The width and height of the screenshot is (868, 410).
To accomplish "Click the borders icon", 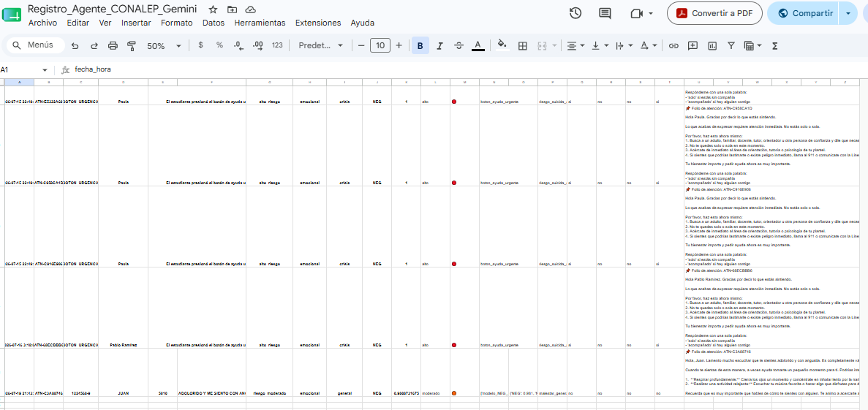I will click(523, 46).
